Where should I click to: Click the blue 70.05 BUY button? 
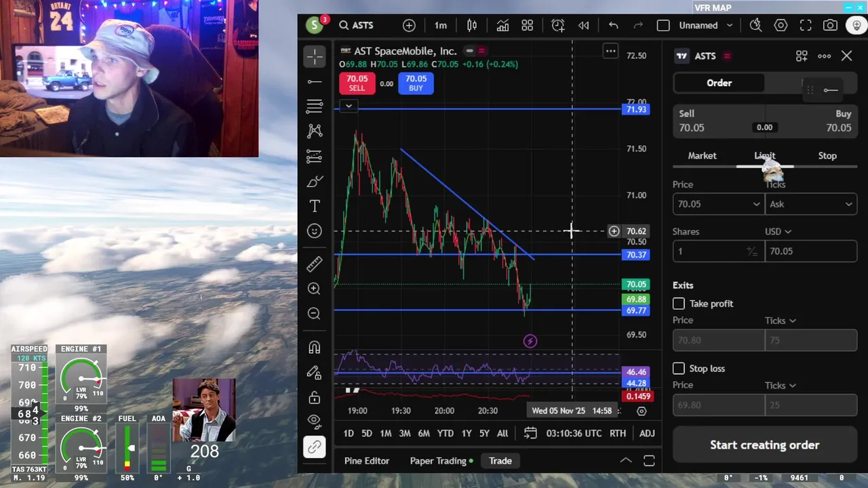(416, 83)
